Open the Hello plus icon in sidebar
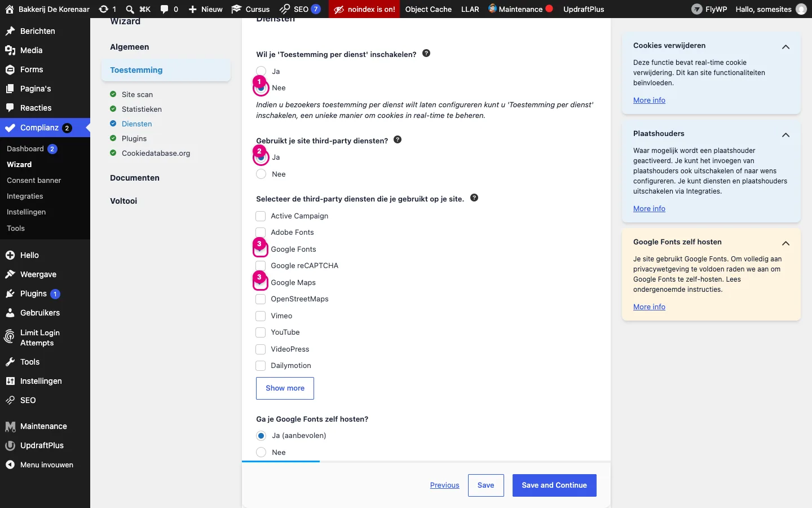Screen dimensions: 812x508 coord(10,255)
